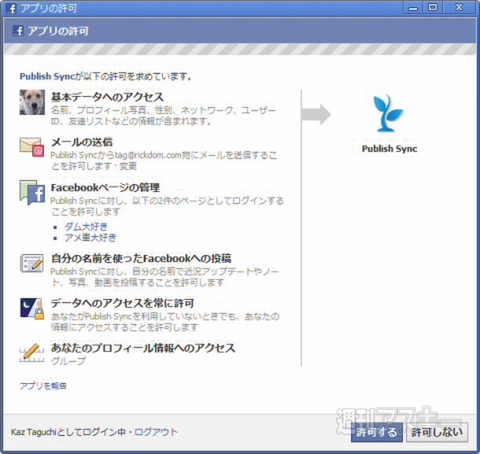480x454 pixels.
Task: Click the ログアウト logout link
Action: pos(156,432)
